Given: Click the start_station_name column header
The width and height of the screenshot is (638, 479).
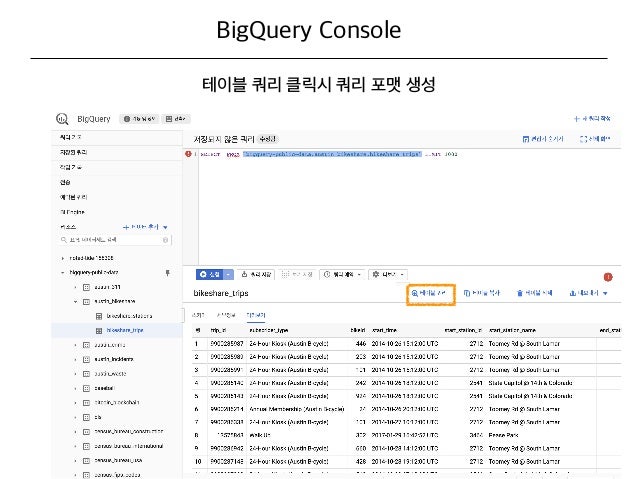Looking at the screenshot, I should click(x=512, y=330).
